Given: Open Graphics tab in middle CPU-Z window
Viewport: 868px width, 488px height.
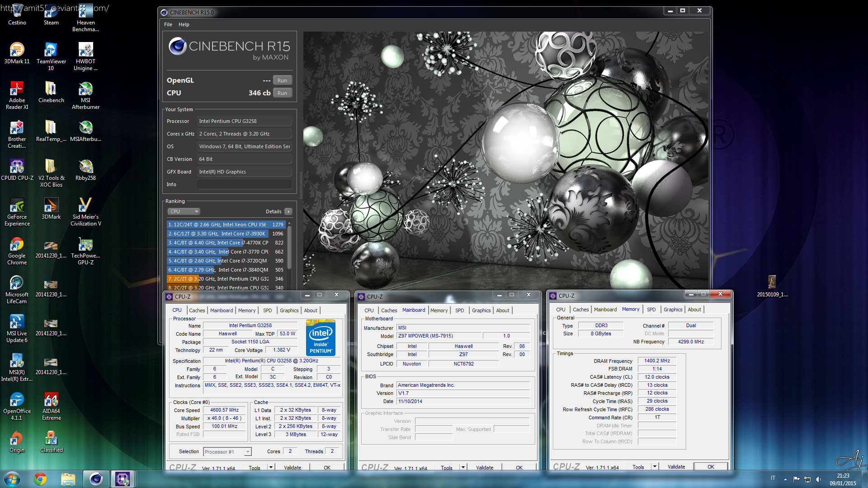Looking at the screenshot, I should (x=481, y=310).
